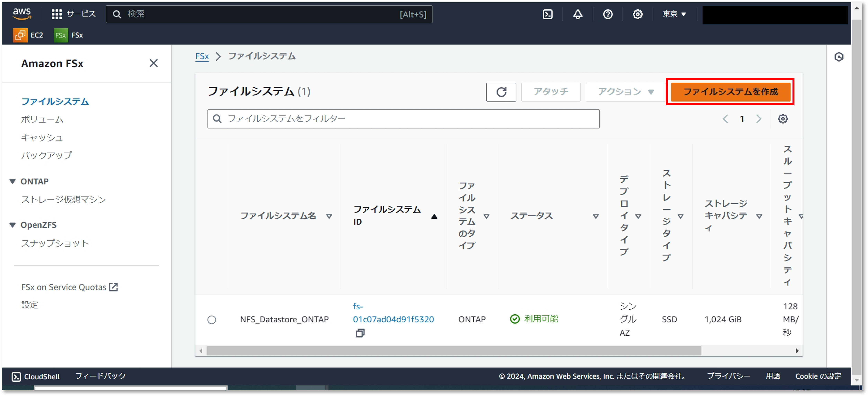Collapse the OpenZFS section

(x=13, y=225)
